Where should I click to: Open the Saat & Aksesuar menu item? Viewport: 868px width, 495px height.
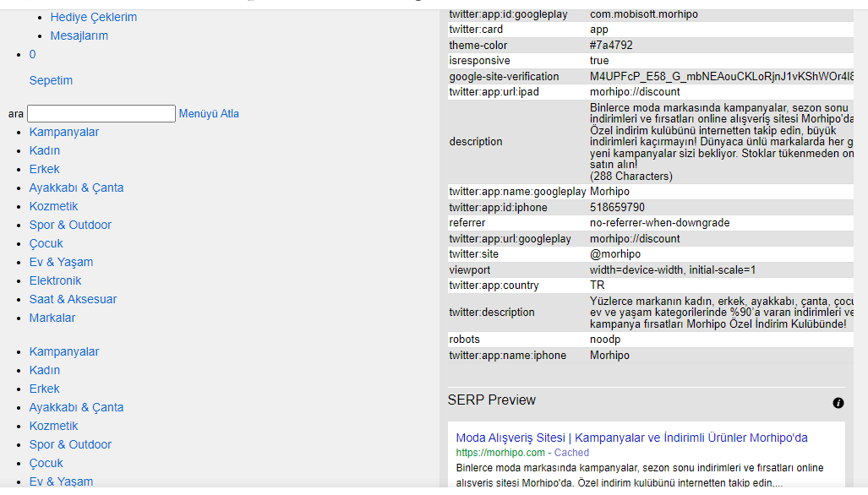[73, 299]
